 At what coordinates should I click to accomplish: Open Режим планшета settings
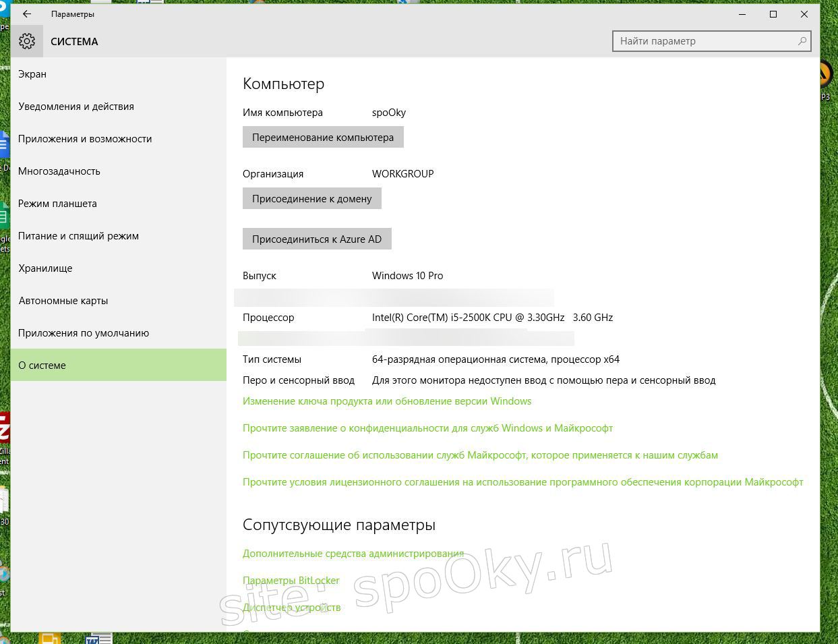119,204
